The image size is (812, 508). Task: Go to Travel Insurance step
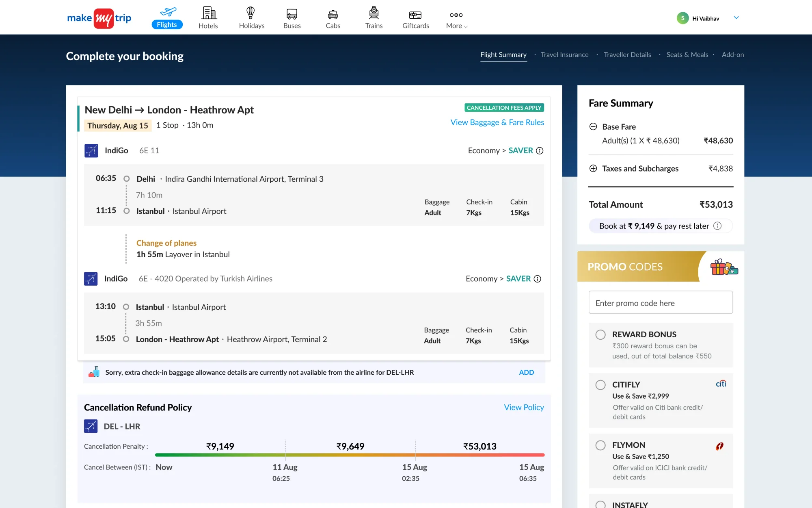(x=564, y=55)
